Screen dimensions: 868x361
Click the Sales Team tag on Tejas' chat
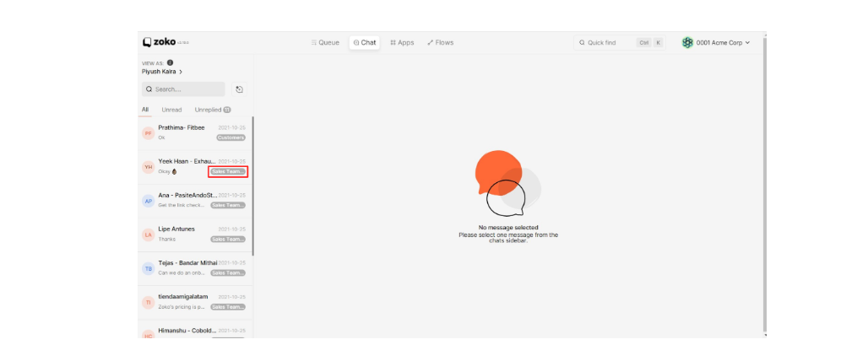228,273
